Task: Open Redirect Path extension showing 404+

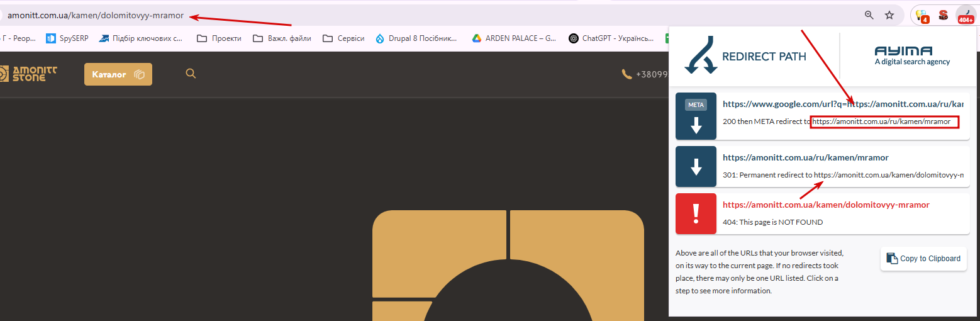Action: click(966, 15)
